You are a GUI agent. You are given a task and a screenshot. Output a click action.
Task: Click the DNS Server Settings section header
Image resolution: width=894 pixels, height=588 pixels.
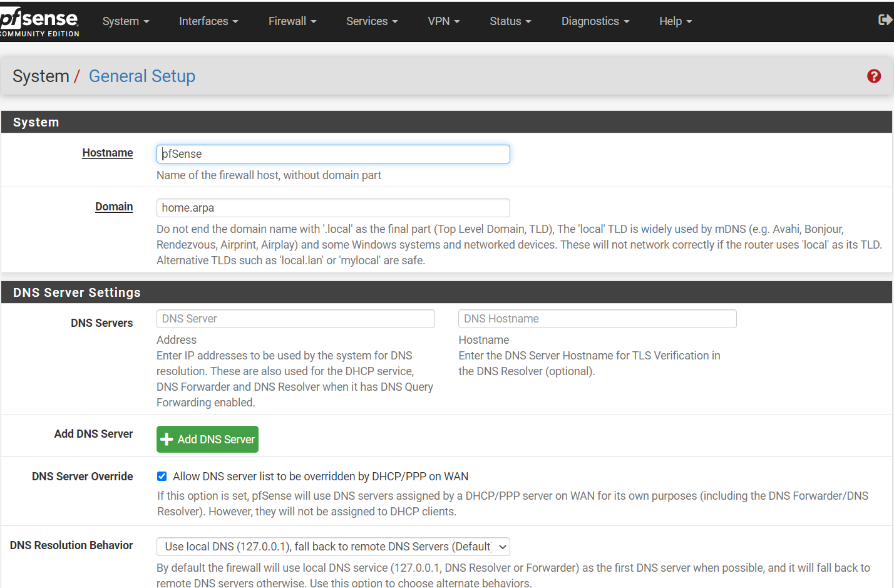click(446, 292)
